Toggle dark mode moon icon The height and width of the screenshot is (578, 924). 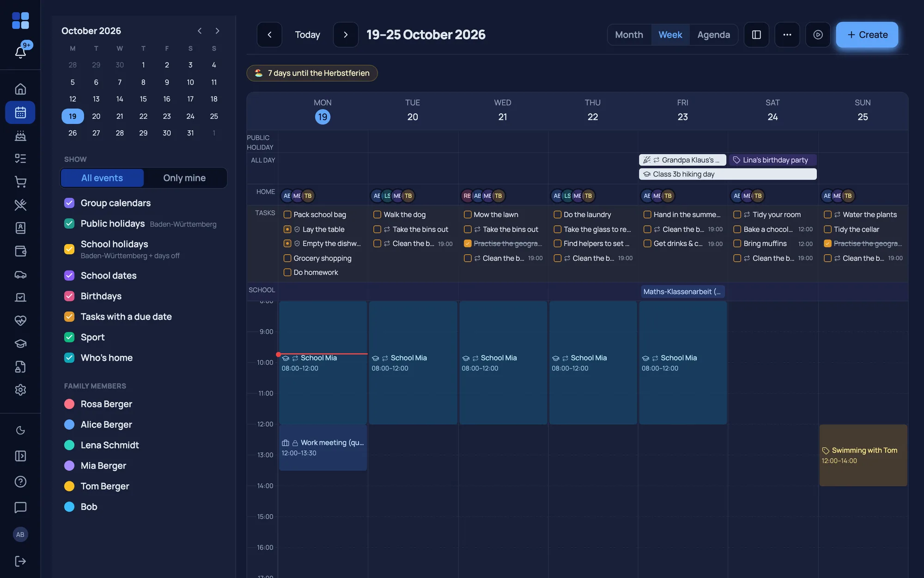tap(20, 430)
